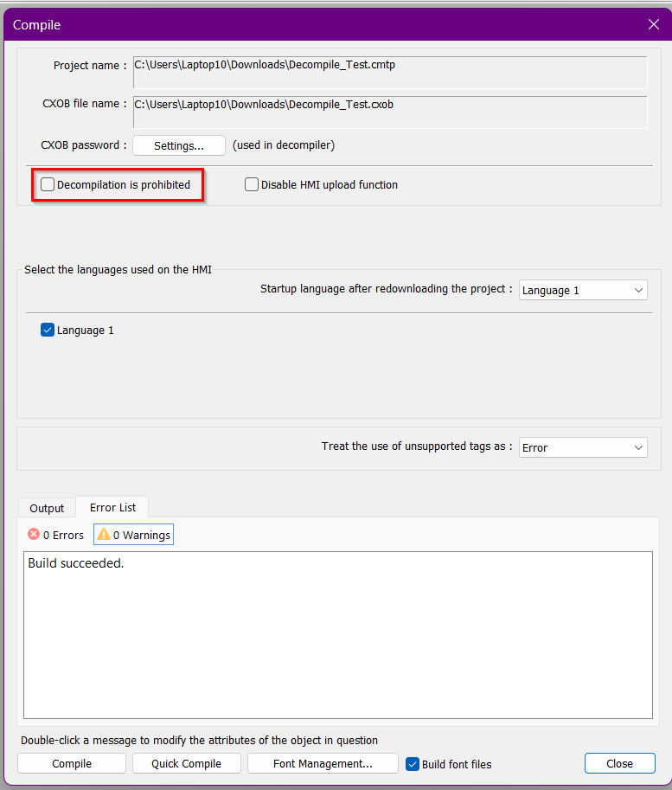
Task: Toggle the 0 Errors filter icon
Action: pos(35,535)
